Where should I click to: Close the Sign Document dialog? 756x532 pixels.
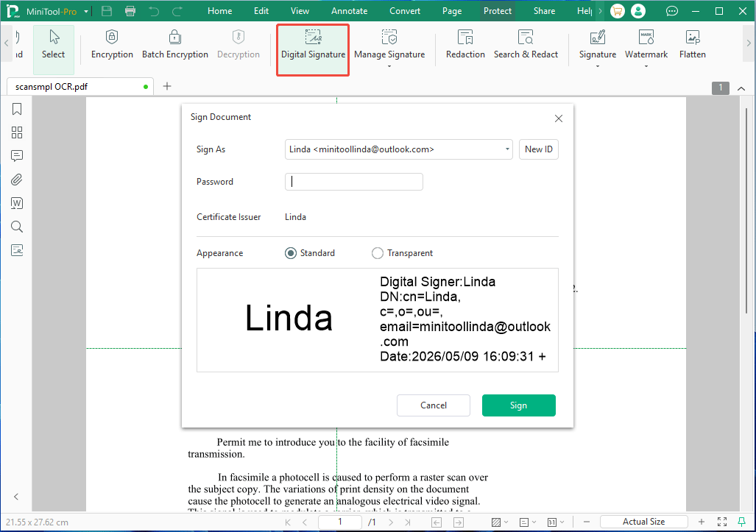pyautogui.click(x=558, y=118)
